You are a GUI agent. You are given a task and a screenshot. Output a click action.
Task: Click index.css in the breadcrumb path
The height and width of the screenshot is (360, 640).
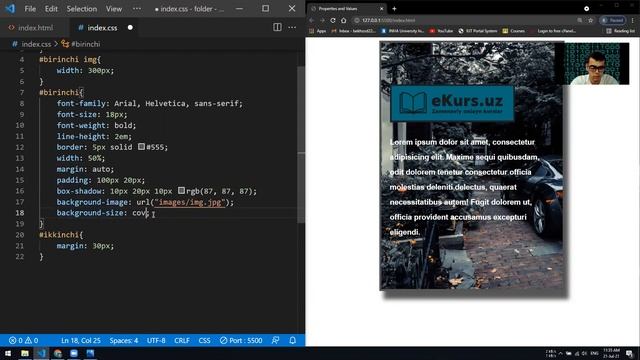tap(36, 44)
